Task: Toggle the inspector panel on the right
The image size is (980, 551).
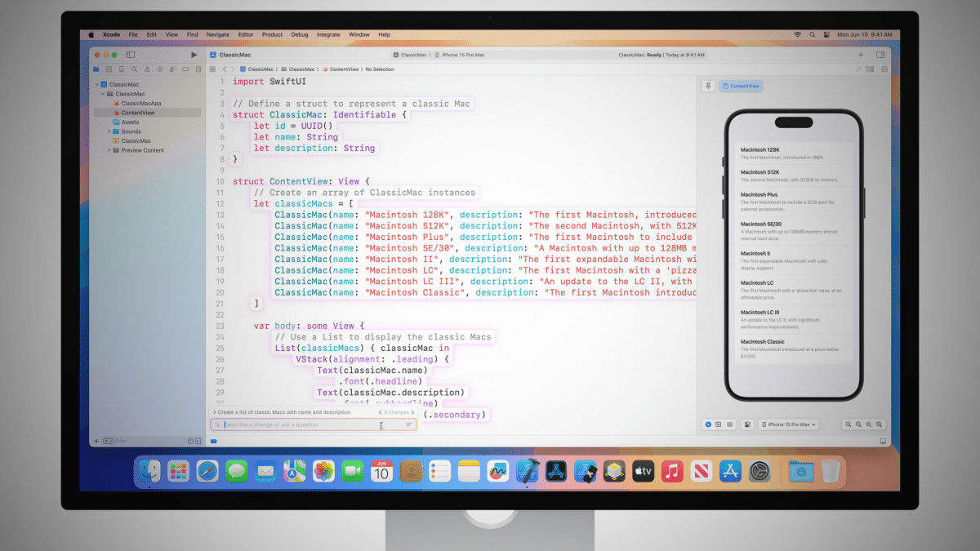Action: click(x=880, y=55)
